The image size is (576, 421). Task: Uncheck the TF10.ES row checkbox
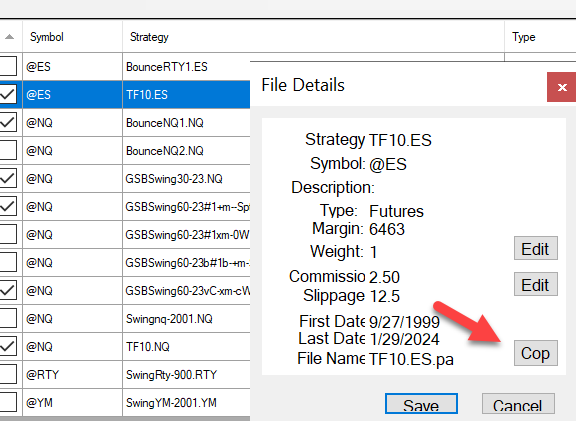tap(8, 94)
